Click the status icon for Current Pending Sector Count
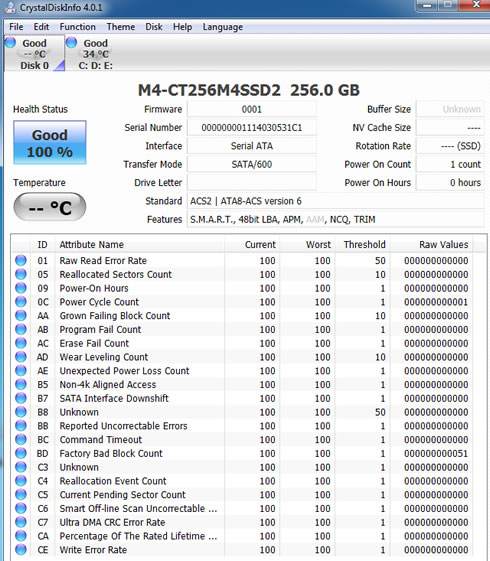 pyautogui.click(x=21, y=495)
